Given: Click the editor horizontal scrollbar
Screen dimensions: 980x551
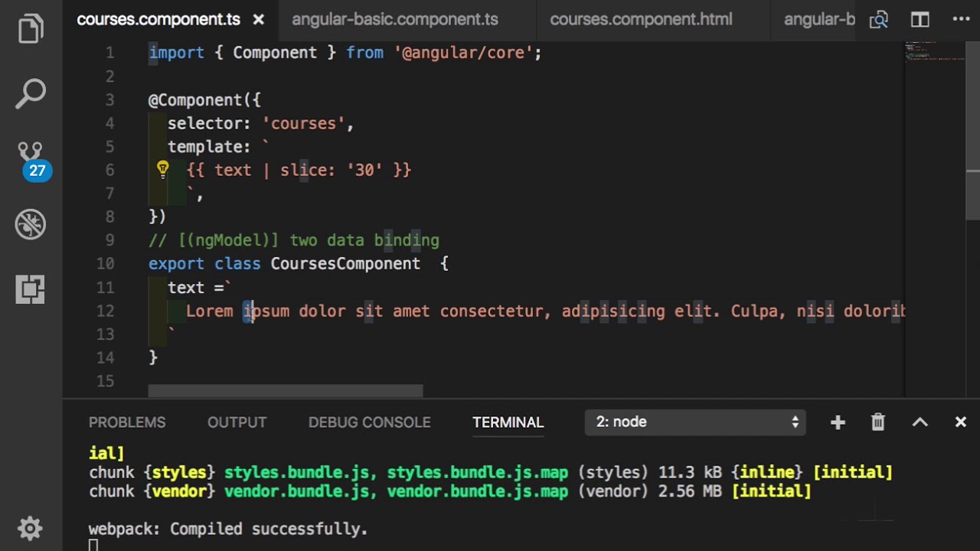Looking at the screenshot, I should click(x=285, y=391).
